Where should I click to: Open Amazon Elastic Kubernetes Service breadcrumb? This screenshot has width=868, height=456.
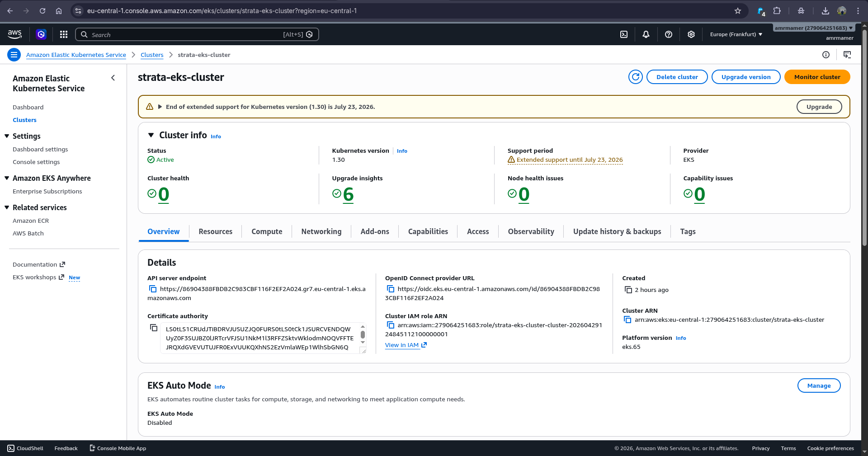[x=76, y=55]
